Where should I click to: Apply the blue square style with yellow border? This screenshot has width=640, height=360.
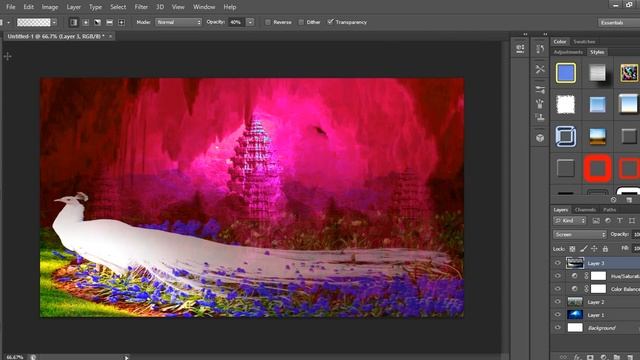(x=566, y=73)
